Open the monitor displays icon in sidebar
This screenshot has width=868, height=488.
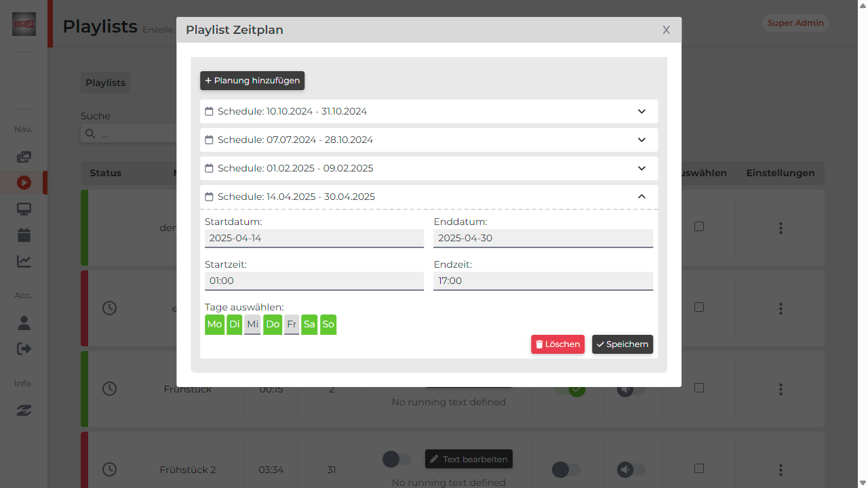(x=24, y=209)
